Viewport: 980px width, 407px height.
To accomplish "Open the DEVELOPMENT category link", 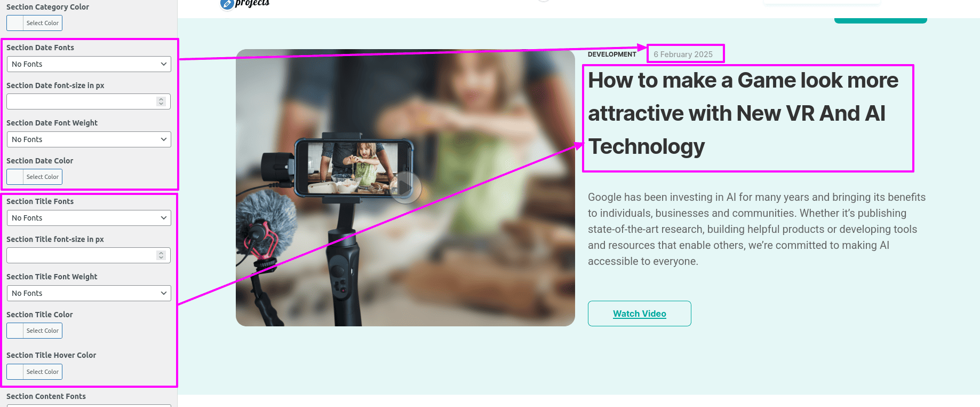I will 612,54.
